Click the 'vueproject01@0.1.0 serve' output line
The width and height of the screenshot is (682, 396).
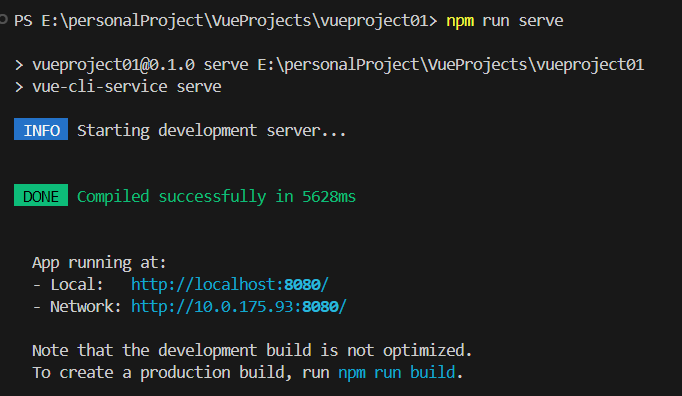pyautogui.click(x=329, y=65)
